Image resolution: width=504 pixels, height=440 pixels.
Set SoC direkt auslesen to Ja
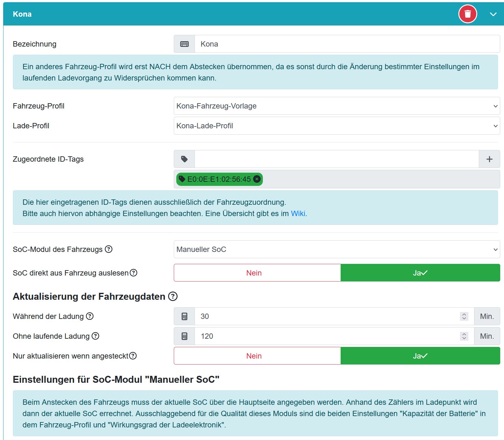coord(420,273)
